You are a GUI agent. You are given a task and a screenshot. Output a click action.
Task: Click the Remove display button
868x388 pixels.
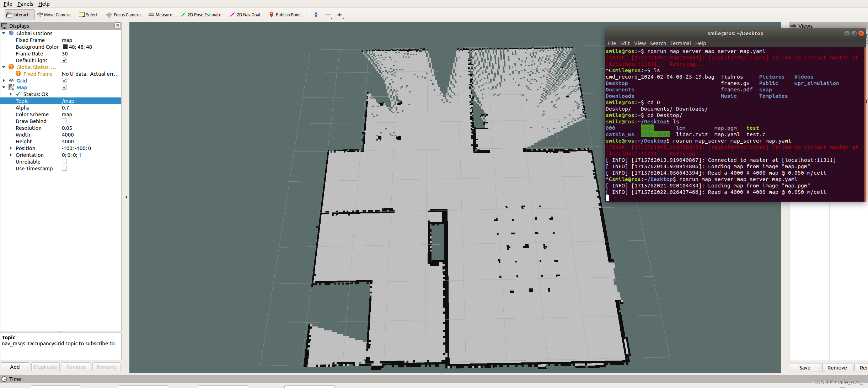click(x=76, y=367)
